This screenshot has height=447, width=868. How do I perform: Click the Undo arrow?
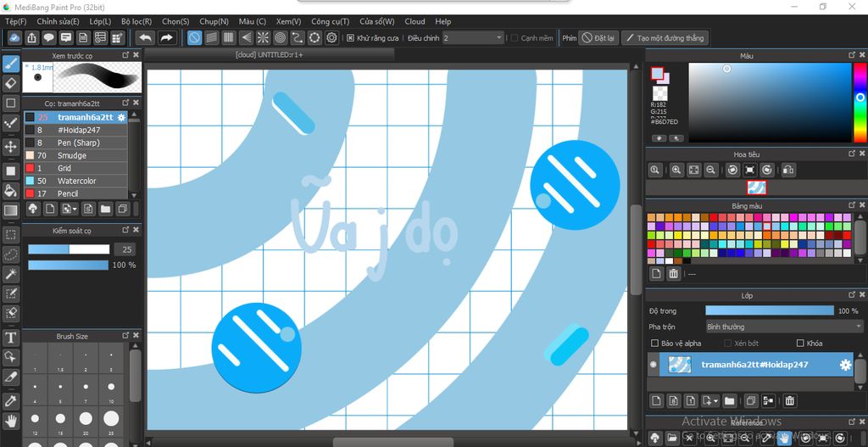click(145, 37)
